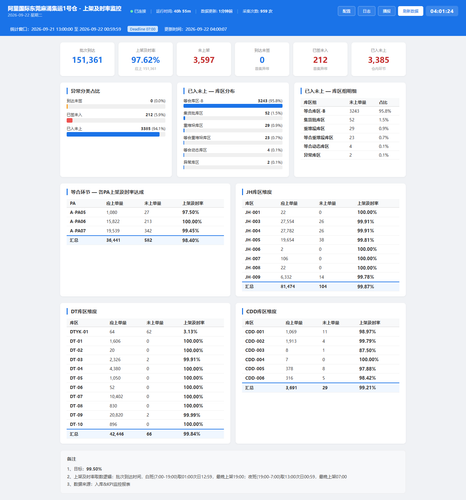Click the short red bar labeled 212 (5.9%)
This screenshot has height=500, width=466.
[70, 120]
